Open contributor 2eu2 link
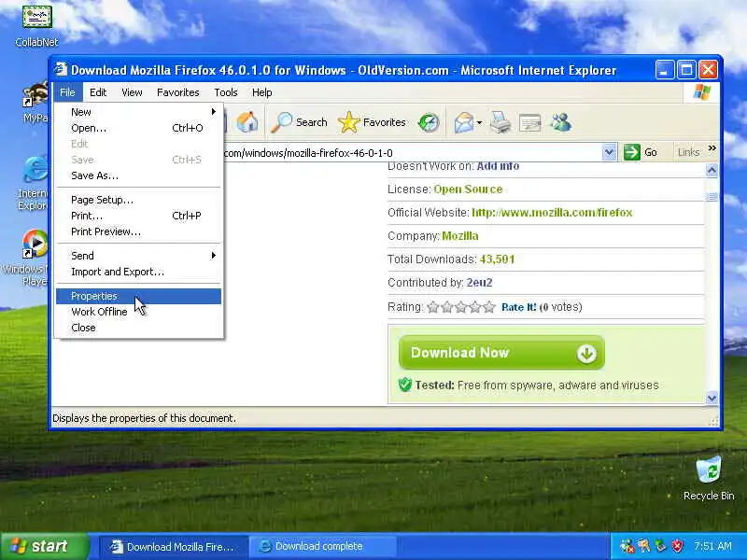Viewport: 747px width, 560px height. point(480,283)
